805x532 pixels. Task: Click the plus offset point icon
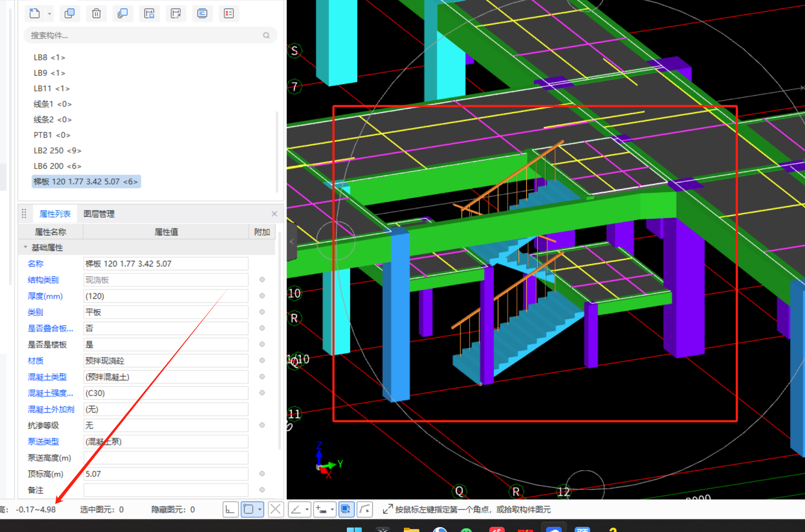(x=321, y=509)
